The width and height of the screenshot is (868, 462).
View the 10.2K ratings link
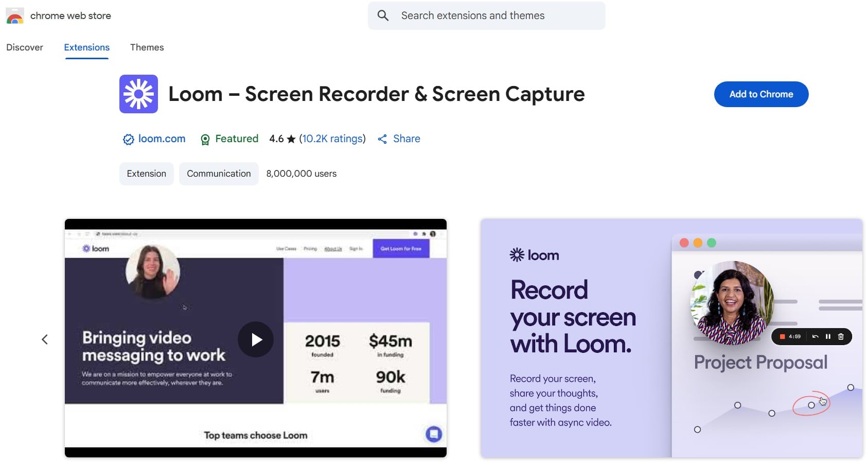point(332,139)
